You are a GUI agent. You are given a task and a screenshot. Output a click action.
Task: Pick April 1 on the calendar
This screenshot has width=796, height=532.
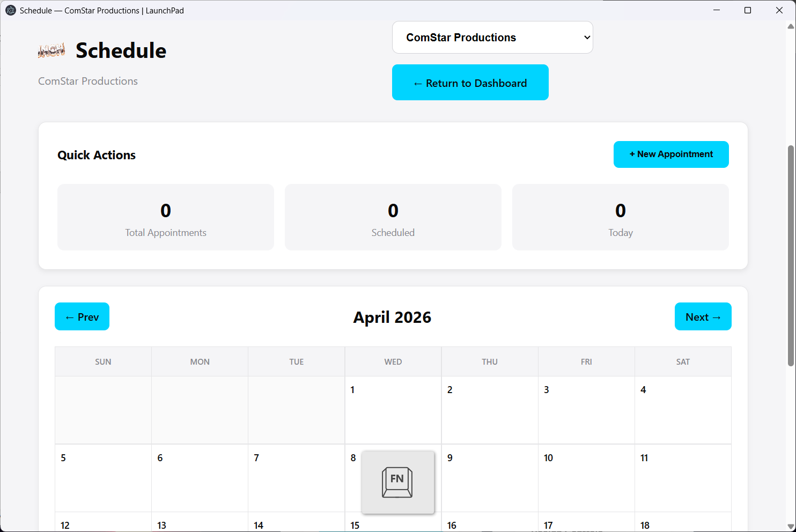tap(393, 410)
